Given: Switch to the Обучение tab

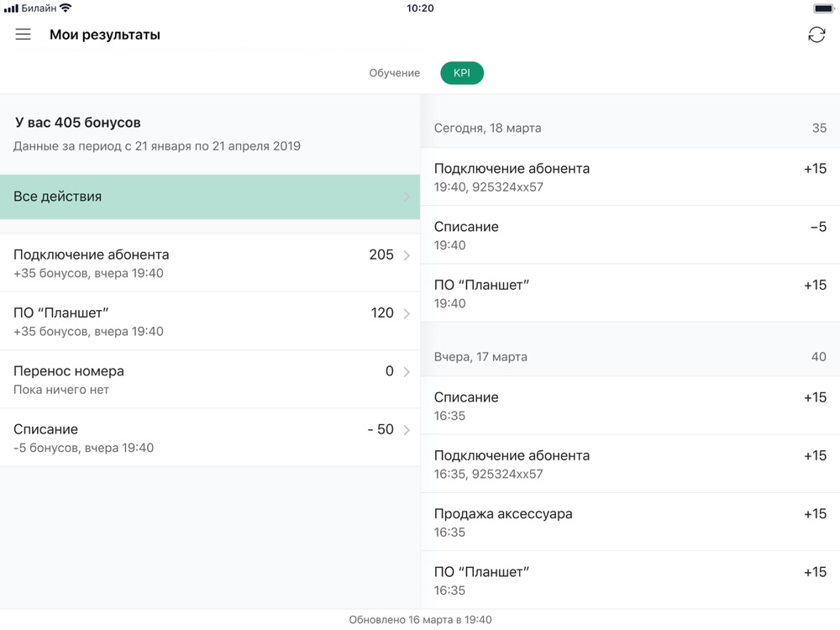Looking at the screenshot, I should coord(394,73).
